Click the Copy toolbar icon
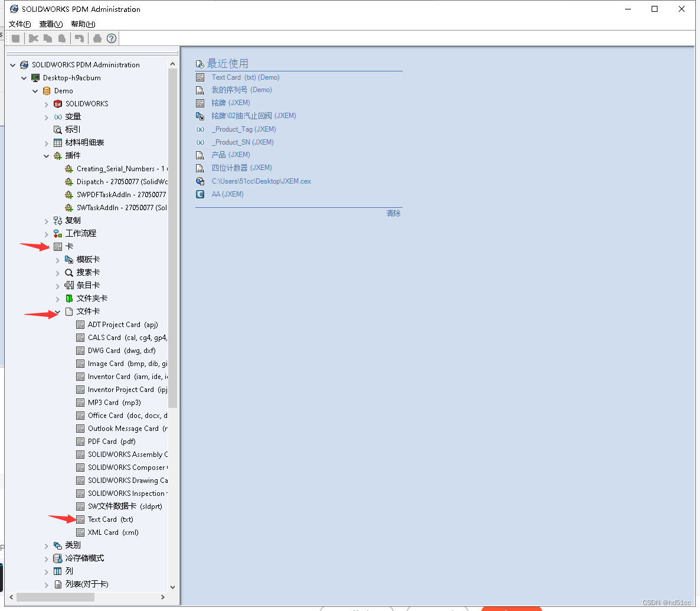 click(48, 38)
